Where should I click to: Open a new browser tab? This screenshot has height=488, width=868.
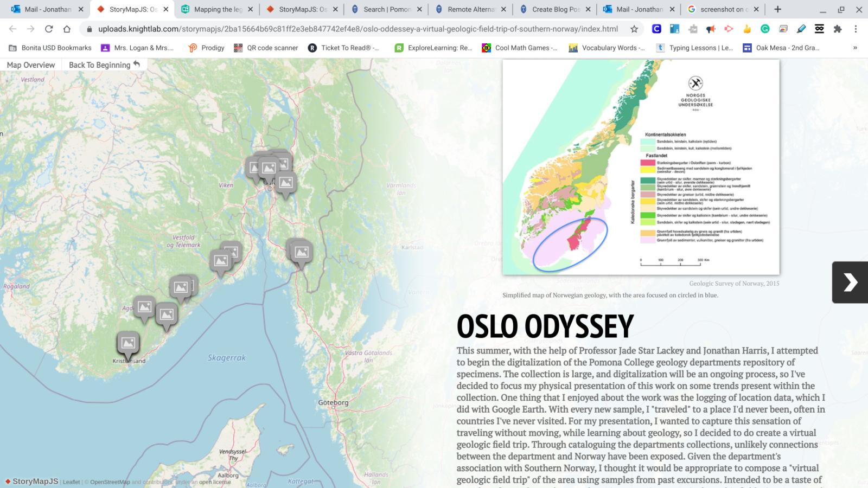point(778,9)
